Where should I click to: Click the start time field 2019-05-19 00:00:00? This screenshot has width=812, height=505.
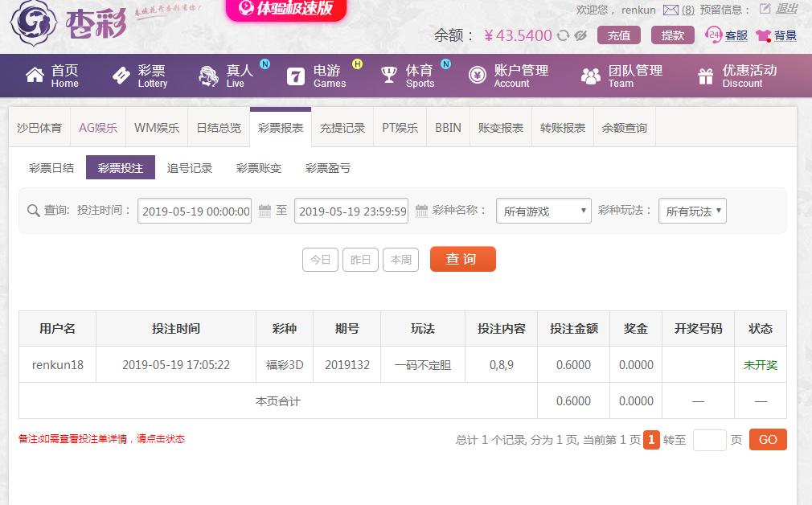[195, 211]
